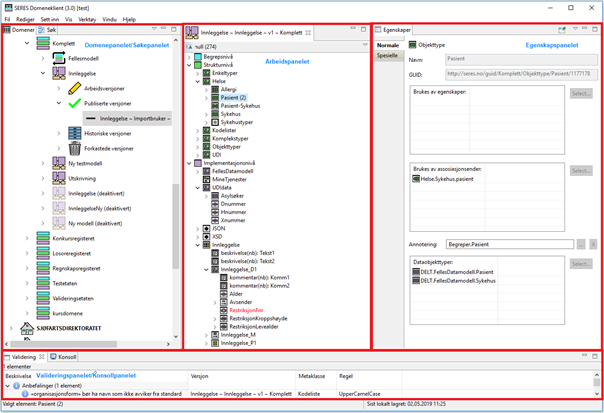Click the Objekttype icon in Egenskaper panel
Screen dimensions: 604x413
(x=413, y=45)
